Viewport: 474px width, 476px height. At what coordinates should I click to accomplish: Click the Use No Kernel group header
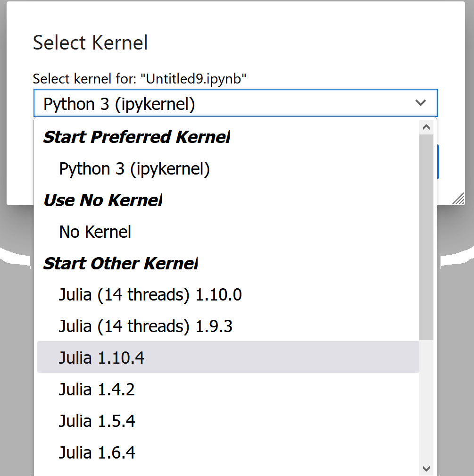tap(102, 200)
